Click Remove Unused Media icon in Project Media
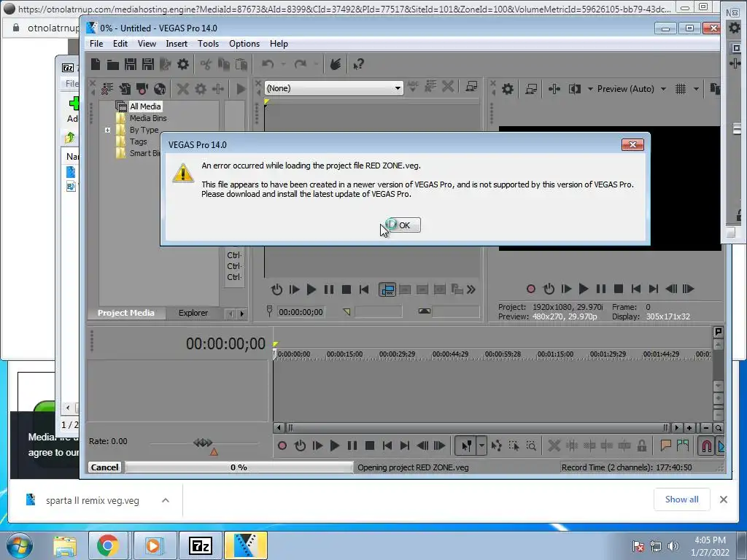 (x=107, y=88)
